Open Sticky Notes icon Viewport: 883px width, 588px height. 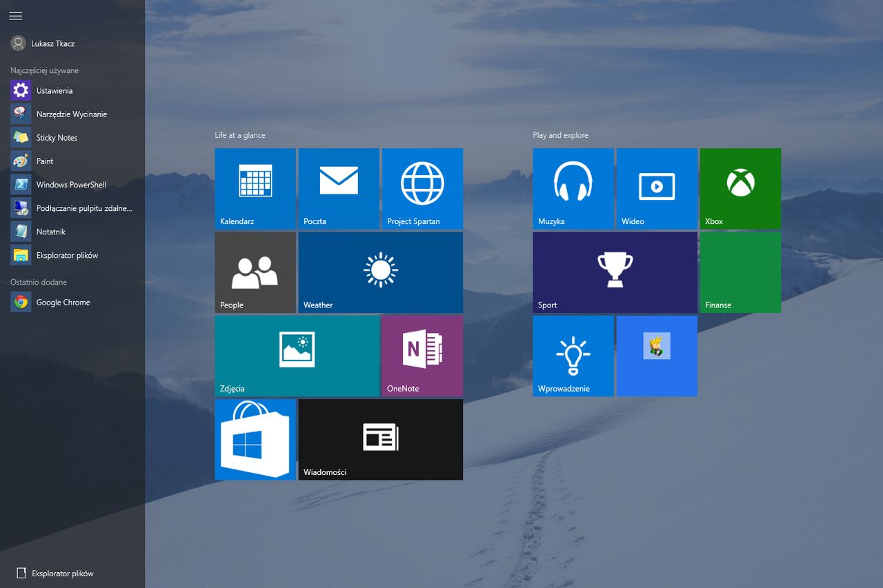tap(21, 137)
